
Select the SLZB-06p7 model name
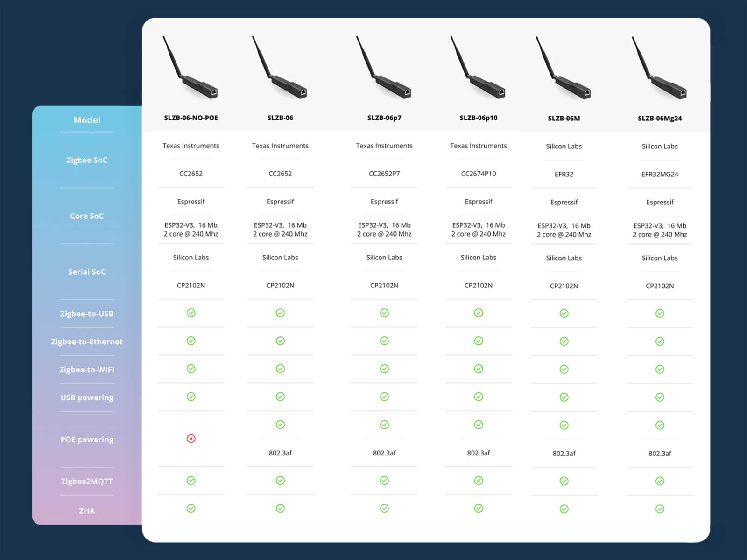(384, 118)
